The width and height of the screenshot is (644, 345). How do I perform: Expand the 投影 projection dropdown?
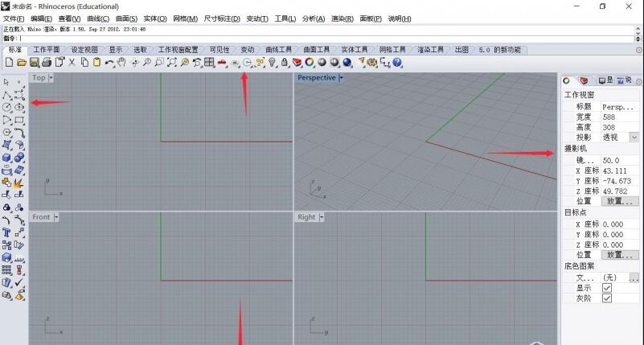(x=634, y=138)
